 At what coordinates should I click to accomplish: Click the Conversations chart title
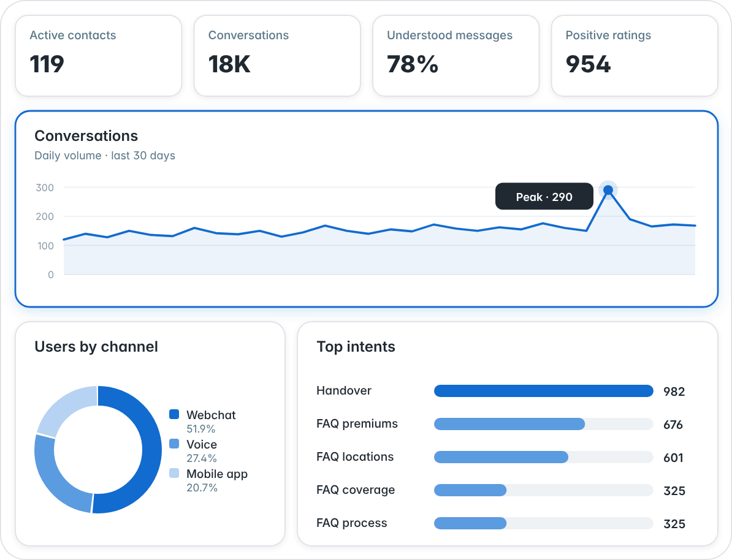[86, 136]
